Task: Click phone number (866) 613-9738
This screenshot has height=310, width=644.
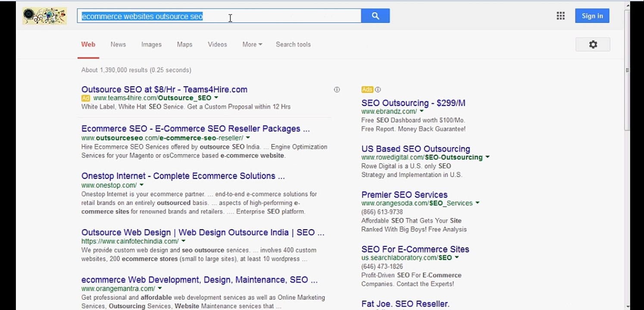Action: point(382,212)
